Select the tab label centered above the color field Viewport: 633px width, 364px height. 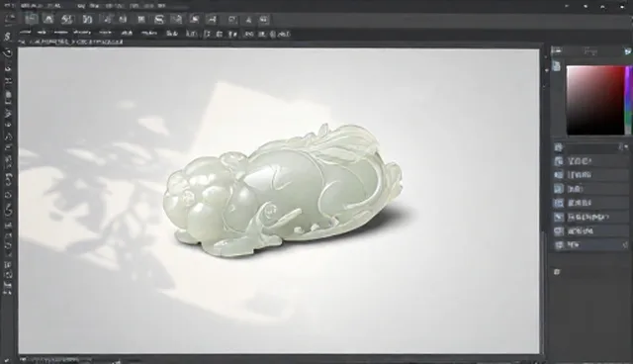[x=590, y=51]
